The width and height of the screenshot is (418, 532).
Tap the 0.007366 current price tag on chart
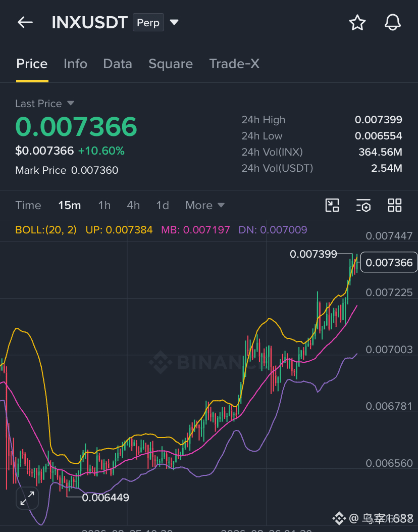tap(389, 262)
